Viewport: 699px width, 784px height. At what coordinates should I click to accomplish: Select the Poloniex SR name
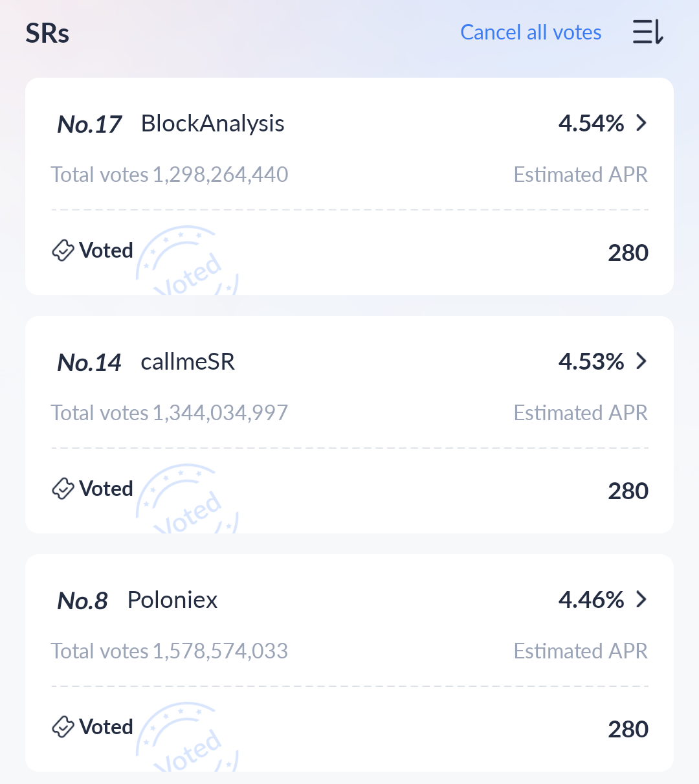point(172,600)
